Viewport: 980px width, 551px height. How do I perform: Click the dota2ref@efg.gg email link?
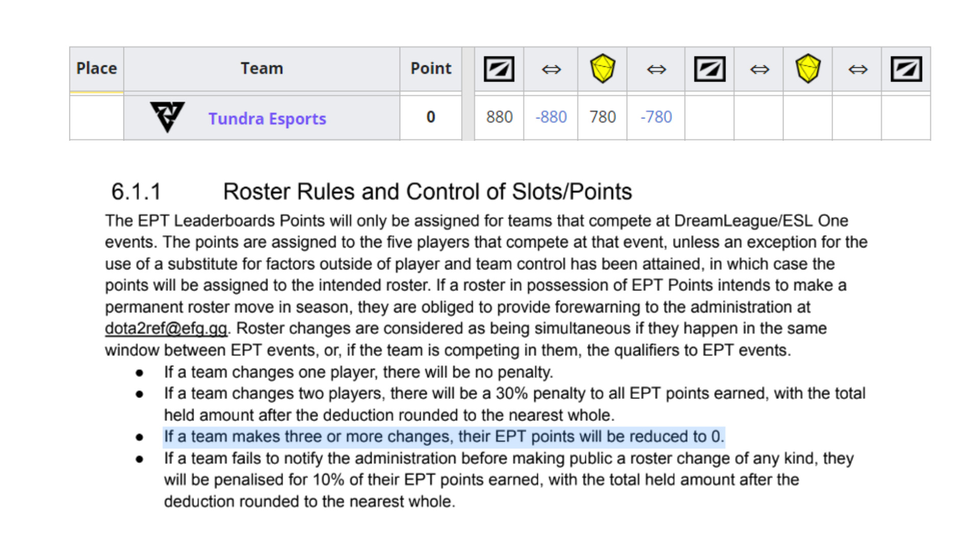tap(166, 328)
